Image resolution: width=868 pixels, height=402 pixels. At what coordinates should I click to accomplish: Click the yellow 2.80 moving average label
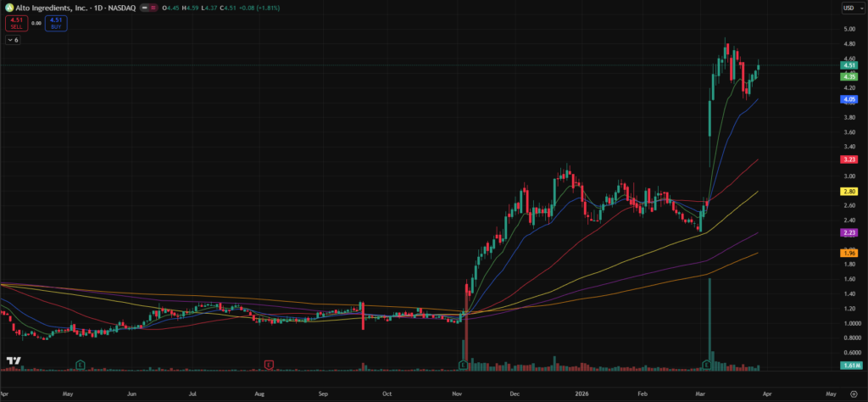(x=849, y=192)
